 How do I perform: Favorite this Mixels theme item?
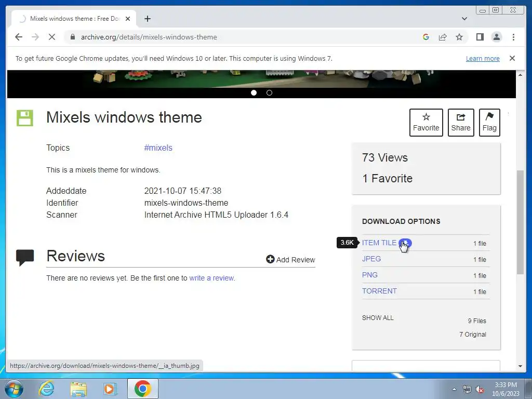point(426,123)
